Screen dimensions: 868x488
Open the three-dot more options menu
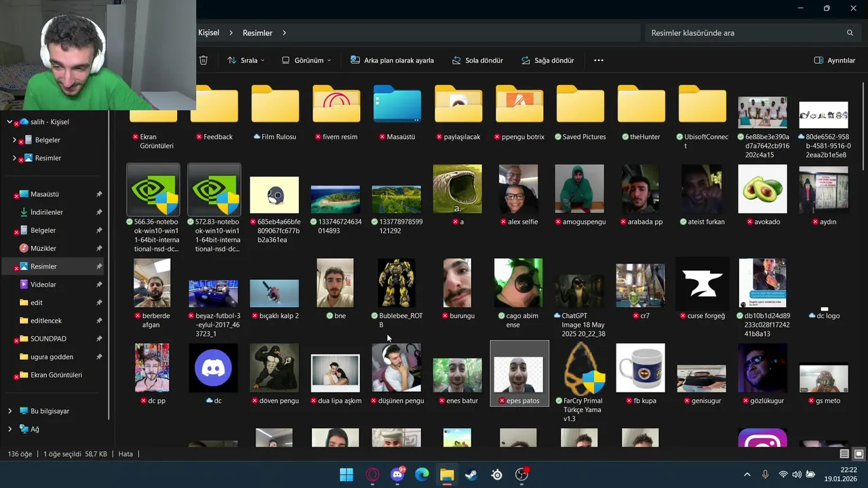click(599, 60)
